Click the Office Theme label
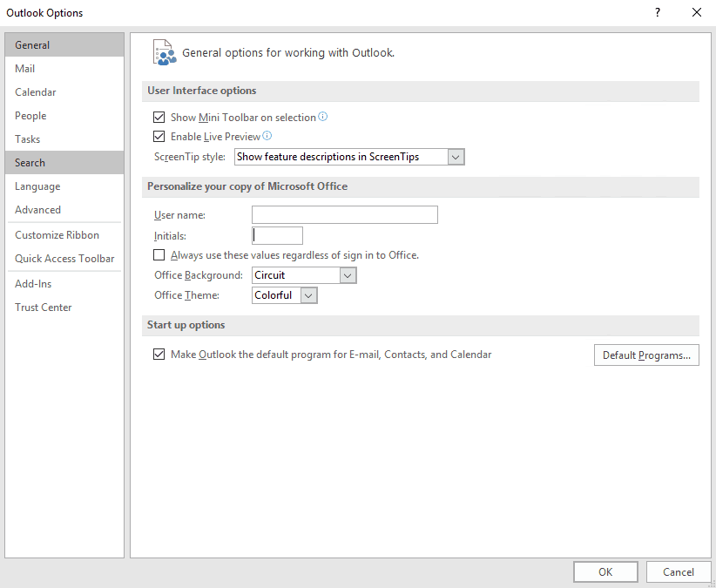 186,295
